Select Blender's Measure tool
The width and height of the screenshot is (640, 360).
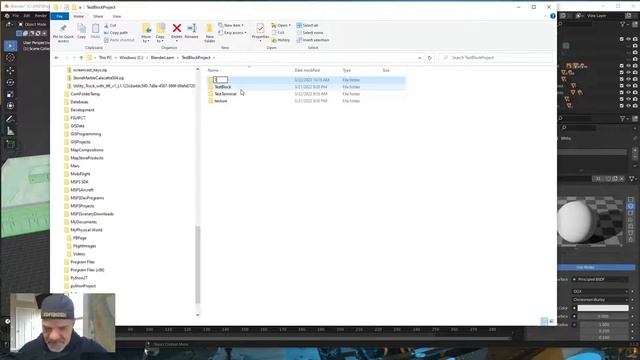(11, 131)
